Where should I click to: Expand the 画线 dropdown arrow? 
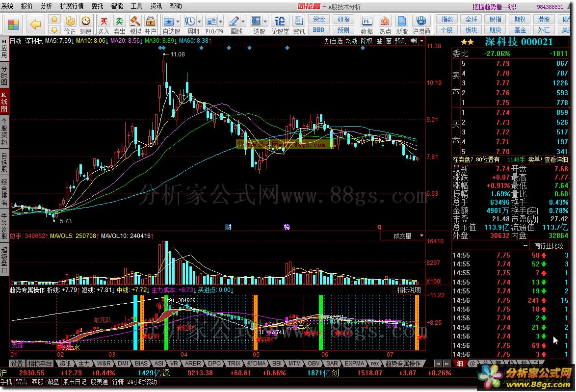(x=243, y=21)
